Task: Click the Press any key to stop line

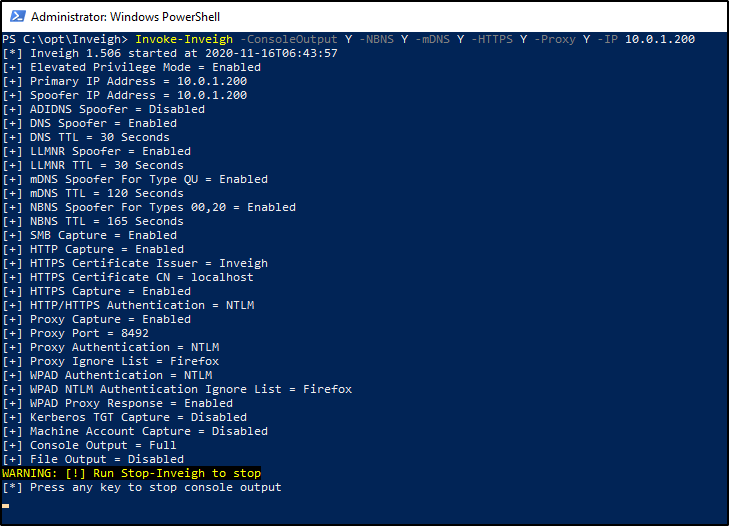Action: pyautogui.click(x=142, y=487)
